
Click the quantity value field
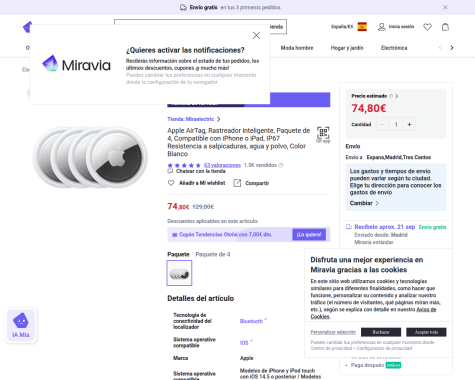(x=396, y=124)
